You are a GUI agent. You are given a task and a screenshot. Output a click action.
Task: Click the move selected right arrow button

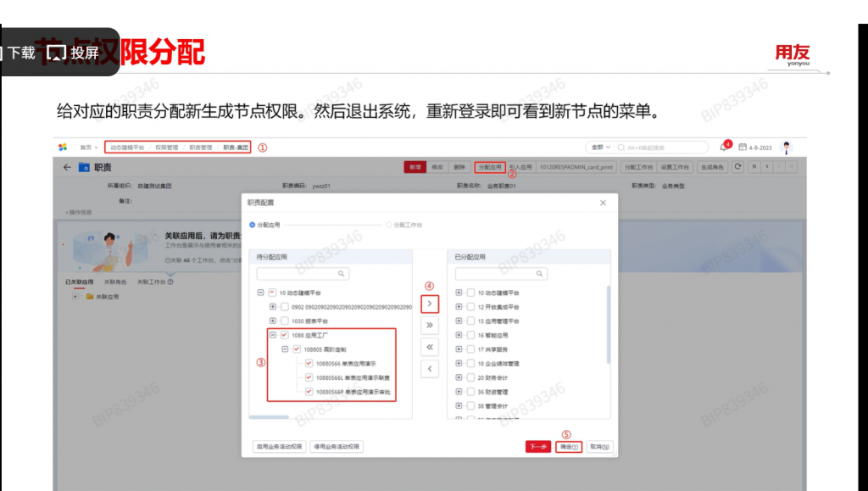[x=430, y=303]
